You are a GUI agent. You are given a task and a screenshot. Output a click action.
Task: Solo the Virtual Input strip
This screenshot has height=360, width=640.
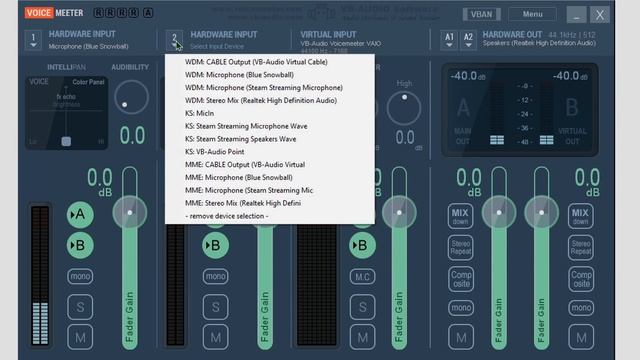coord(362,307)
